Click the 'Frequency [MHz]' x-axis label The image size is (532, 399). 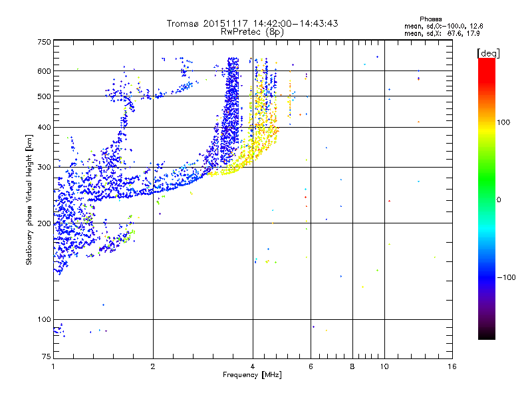[252, 375]
